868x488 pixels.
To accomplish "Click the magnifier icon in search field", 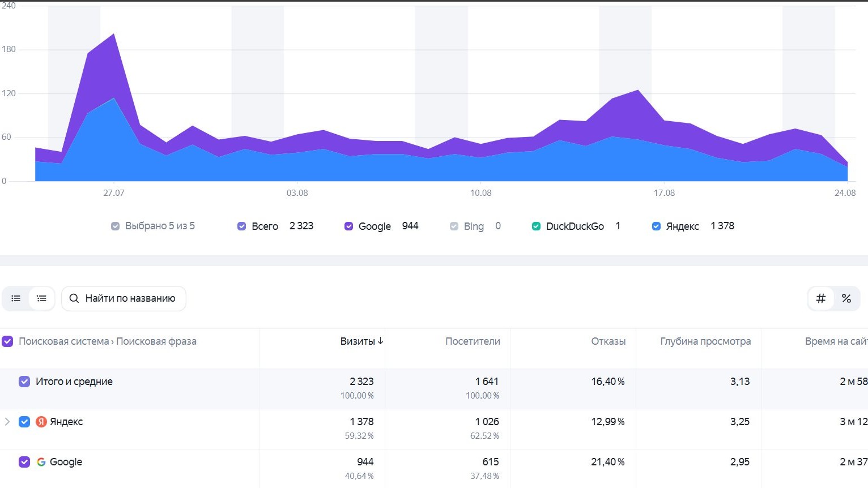I will point(74,298).
